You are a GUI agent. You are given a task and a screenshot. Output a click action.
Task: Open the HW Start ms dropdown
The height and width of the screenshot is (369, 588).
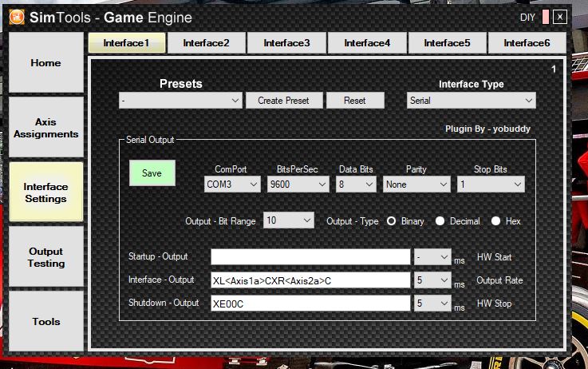[x=432, y=257]
